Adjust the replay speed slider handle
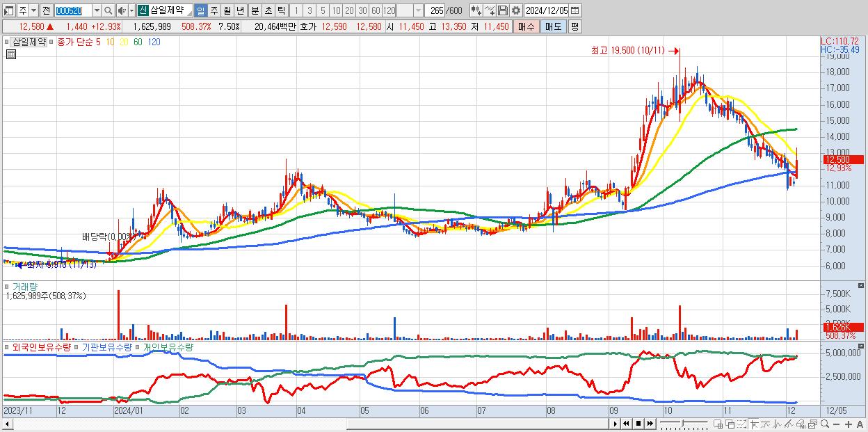Viewport: 868px width, 432px height. click(682, 423)
